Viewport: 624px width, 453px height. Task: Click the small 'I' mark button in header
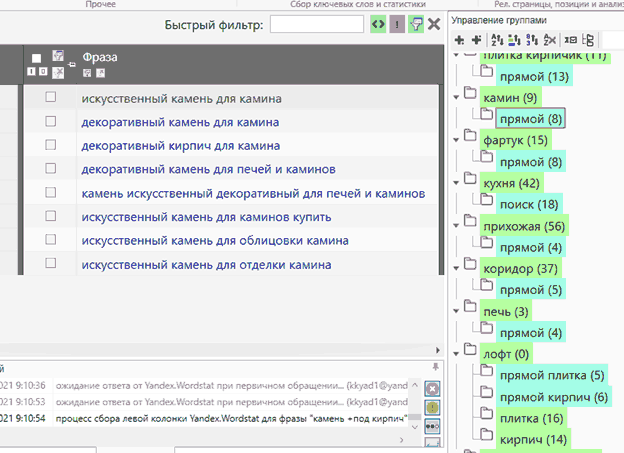coord(31,72)
